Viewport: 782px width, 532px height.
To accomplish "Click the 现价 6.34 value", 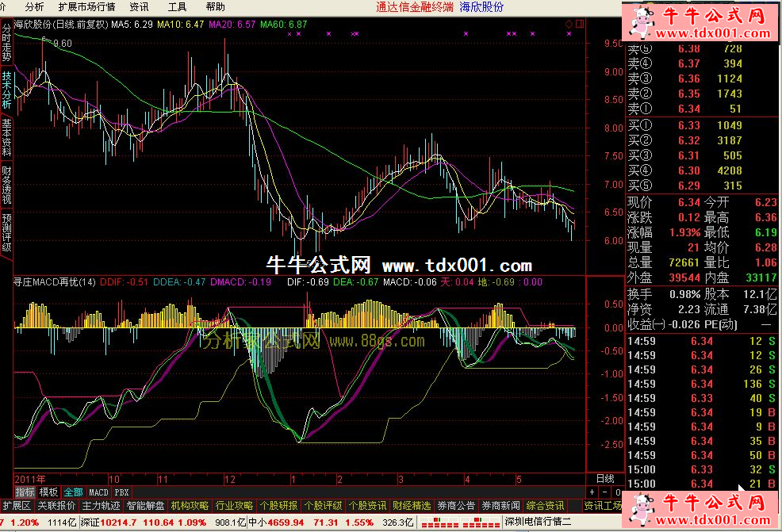I will [688, 202].
